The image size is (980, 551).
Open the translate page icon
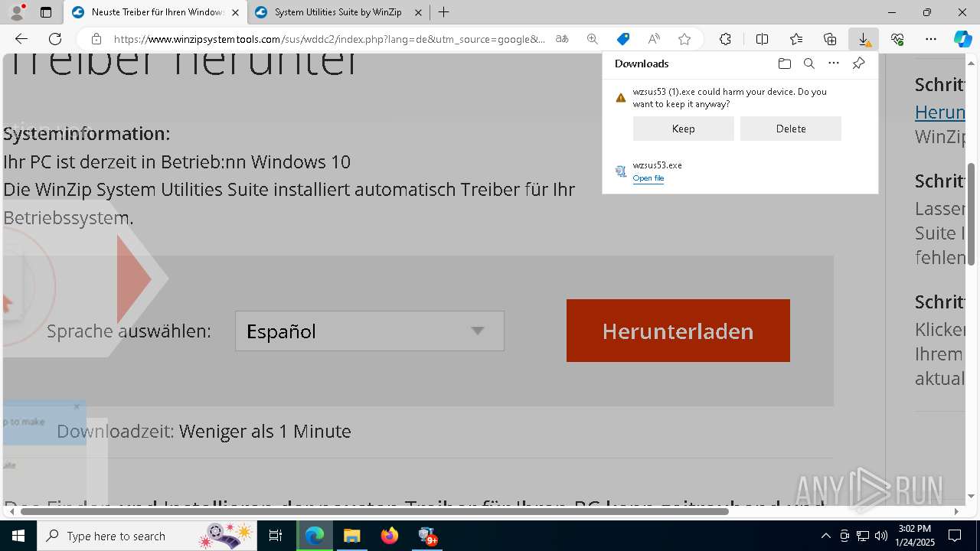(562, 39)
